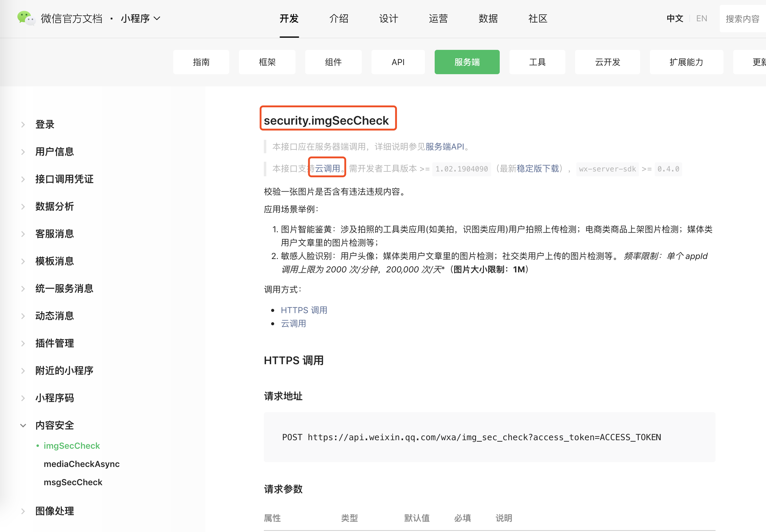Expand the 动态消息 section chevron
Image resolution: width=766 pixels, height=532 pixels.
click(23, 316)
